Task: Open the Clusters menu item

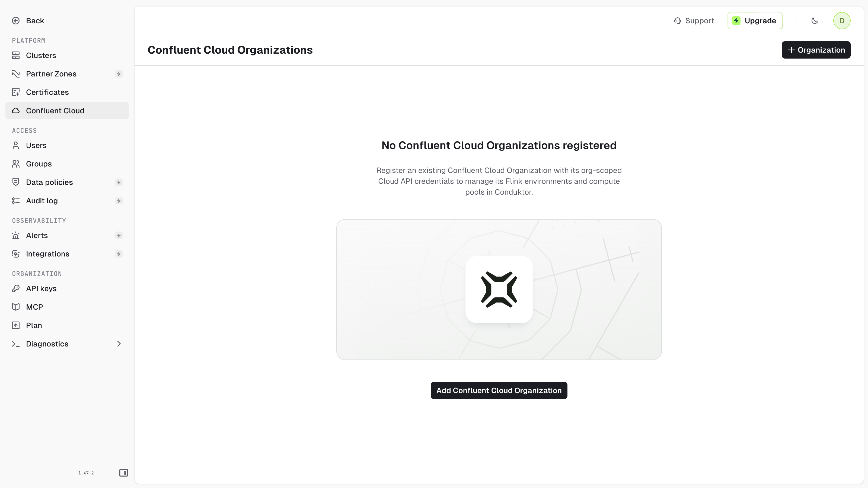Action: [67, 55]
